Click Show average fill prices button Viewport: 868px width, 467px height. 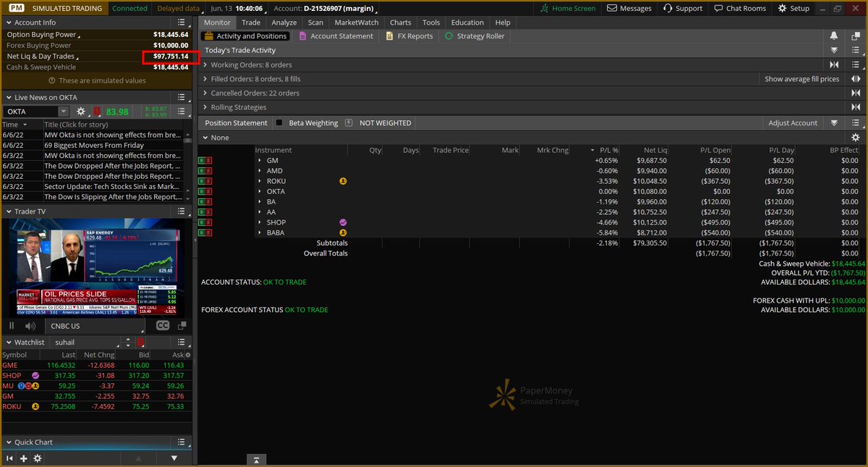click(801, 79)
